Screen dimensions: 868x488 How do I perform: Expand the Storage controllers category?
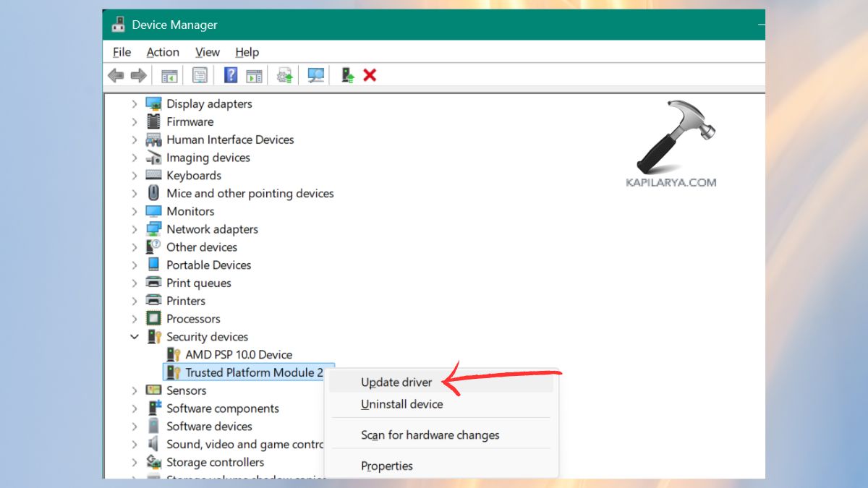(x=134, y=462)
